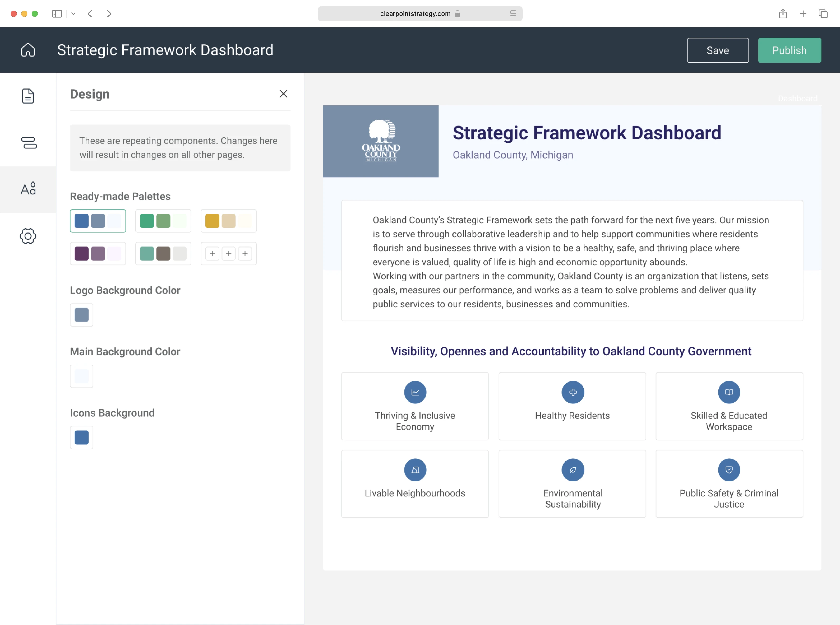Open the Healthy Residents card
Image resolution: width=840 pixels, height=625 pixels.
click(x=572, y=406)
